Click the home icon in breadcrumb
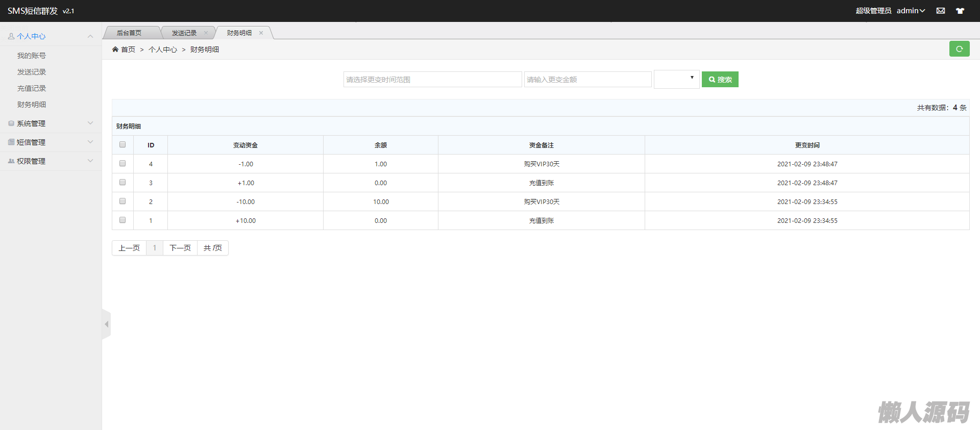The height and width of the screenshot is (430, 980). tap(115, 49)
